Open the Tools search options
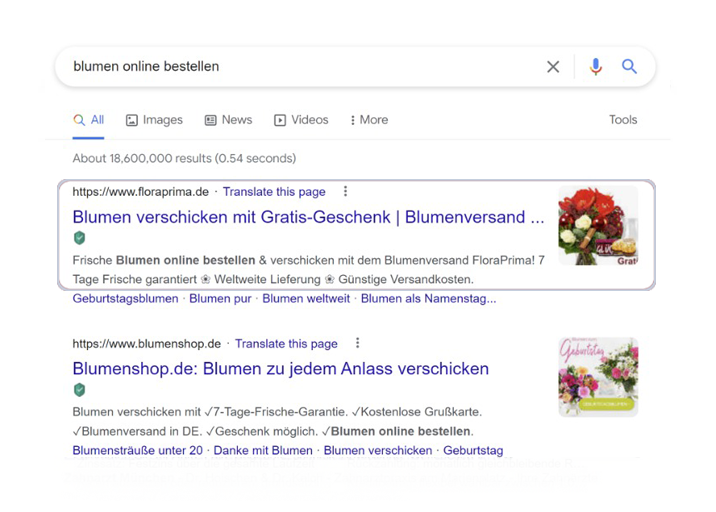Image resolution: width=716 pixels, height=512 pixels. pos(622,120)
